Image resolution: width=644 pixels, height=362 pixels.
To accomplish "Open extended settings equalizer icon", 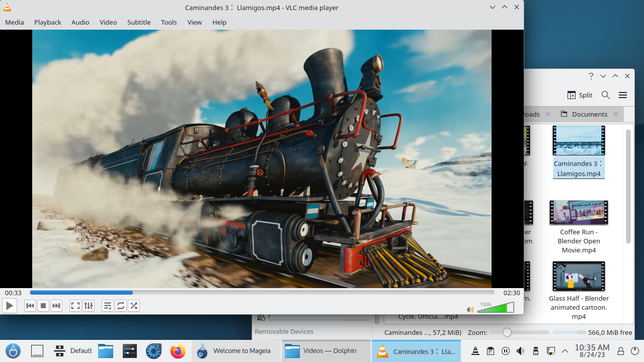I will 89,306.
